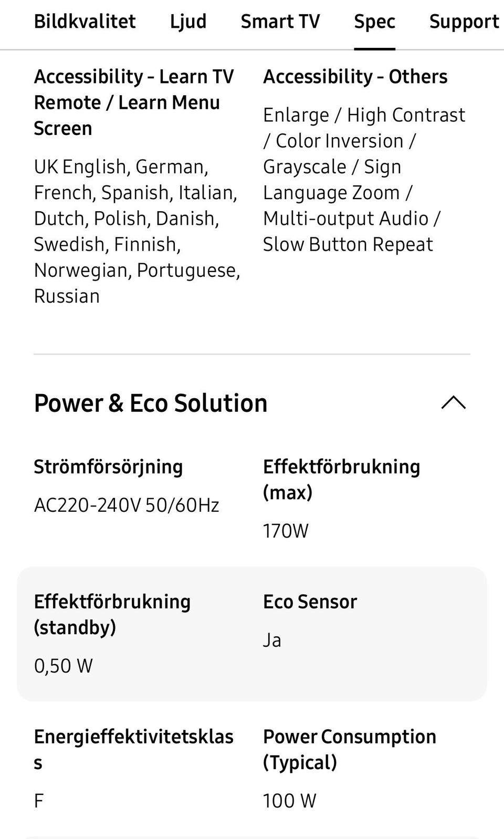
Task: Switch to the Ljud tab
Action: coord(188,22)
